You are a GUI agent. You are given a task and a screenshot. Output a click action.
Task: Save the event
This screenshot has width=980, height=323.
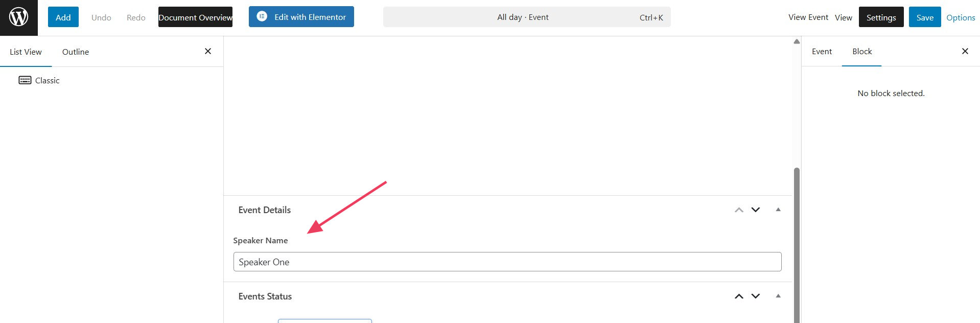pyautogui.click(x=924, y=17)
